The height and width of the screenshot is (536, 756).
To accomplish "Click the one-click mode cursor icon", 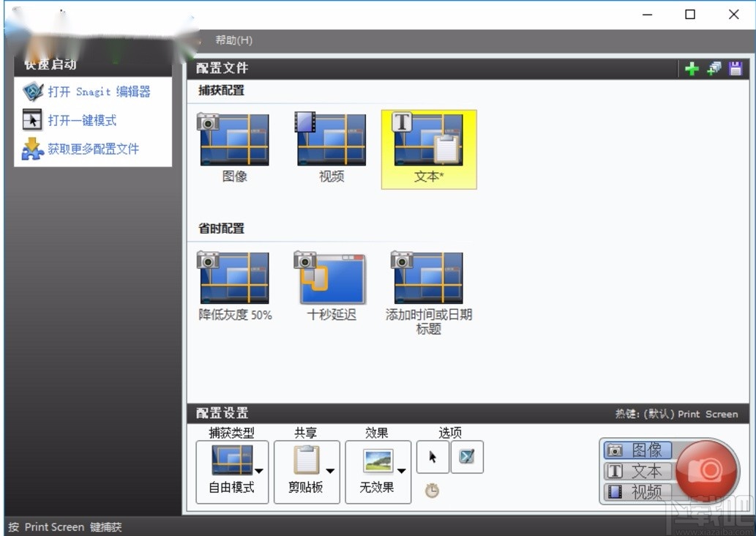I will click(x=32, y=120).
